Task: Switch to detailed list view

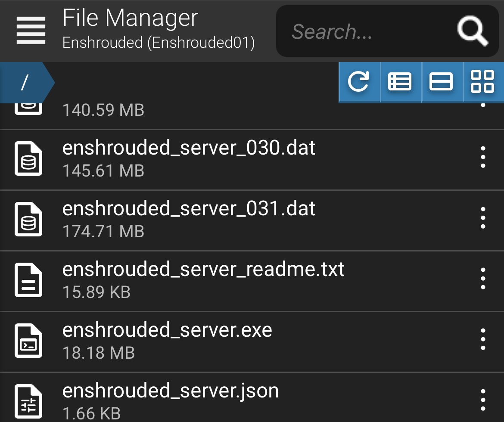Action: (401, 82)
